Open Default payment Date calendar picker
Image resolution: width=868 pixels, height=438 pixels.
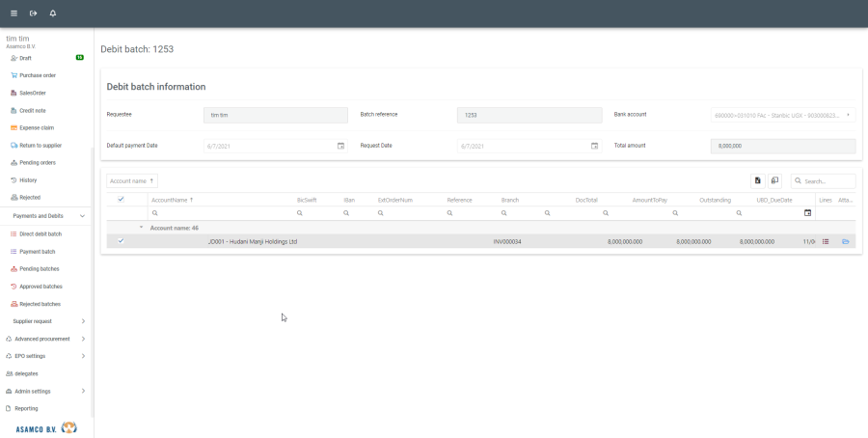340,146
